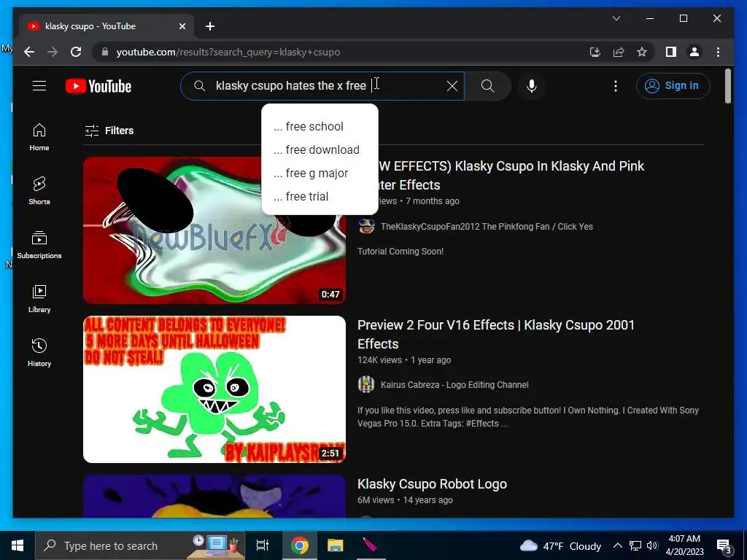This screenshot has height=560, width=747.
Task: Close the 'klasky csupo - YouTube' tab
Action: (x=182, y=26)
